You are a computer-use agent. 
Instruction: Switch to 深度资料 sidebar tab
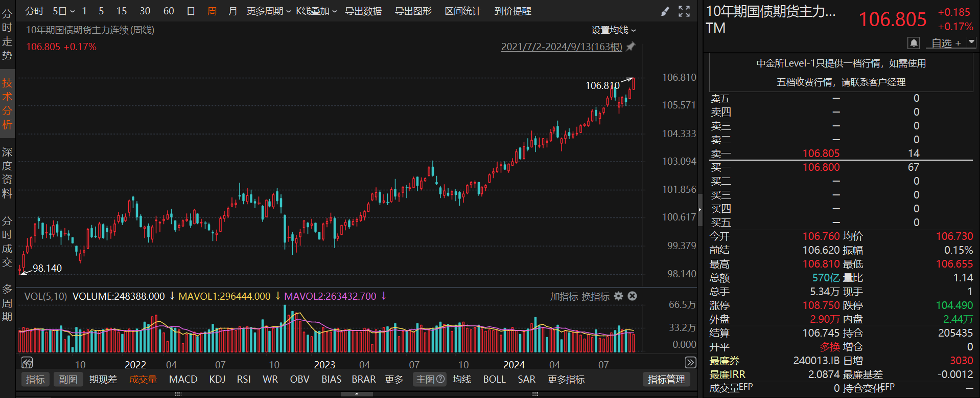click(7, 173)
